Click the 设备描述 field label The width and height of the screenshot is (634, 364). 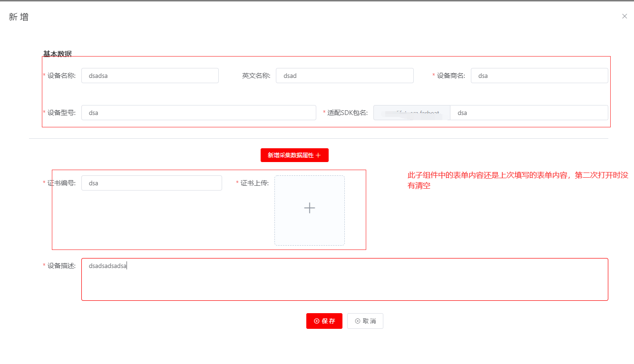[61, 266]
